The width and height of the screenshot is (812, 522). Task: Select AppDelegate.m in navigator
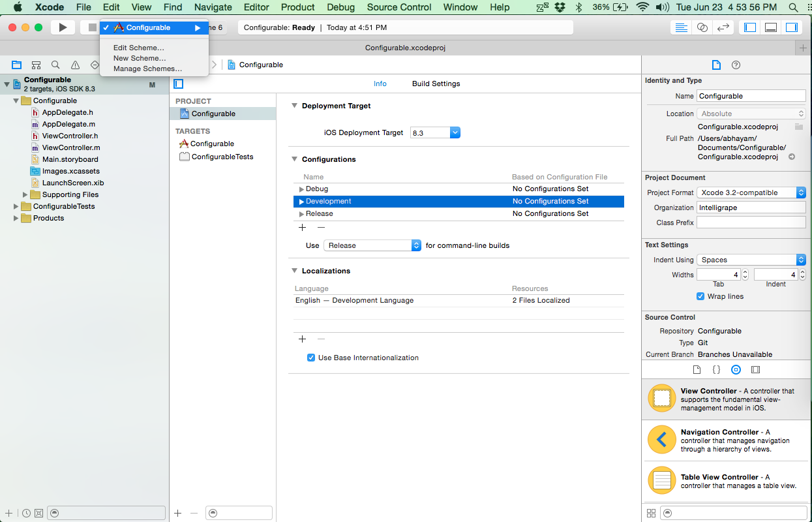[x=68, y=124]
